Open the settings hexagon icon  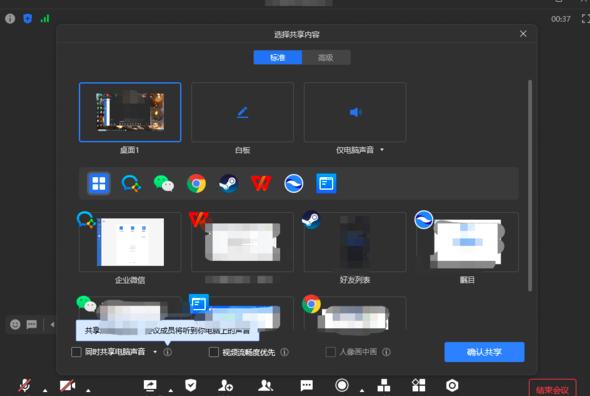point(452,385)
